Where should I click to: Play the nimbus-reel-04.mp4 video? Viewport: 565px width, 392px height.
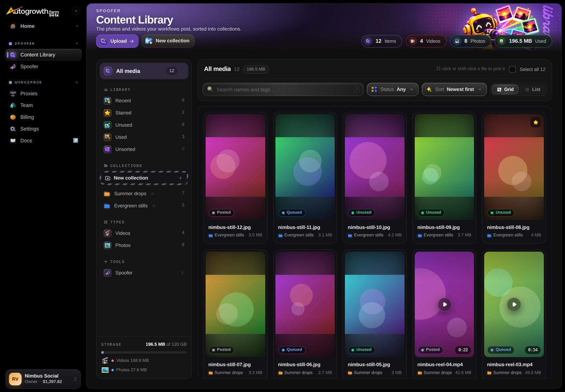pos(445,304)
